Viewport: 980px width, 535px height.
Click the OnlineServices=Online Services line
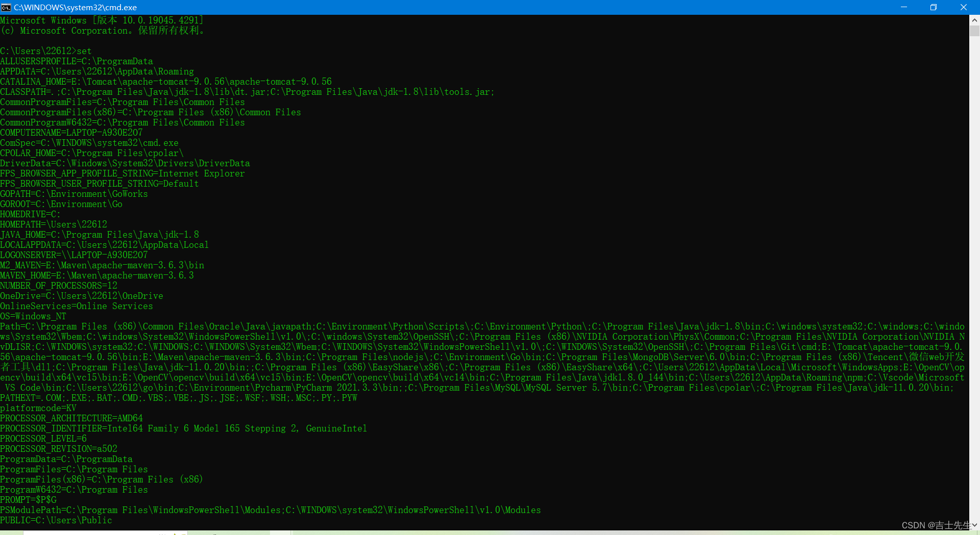pos(77,306)
